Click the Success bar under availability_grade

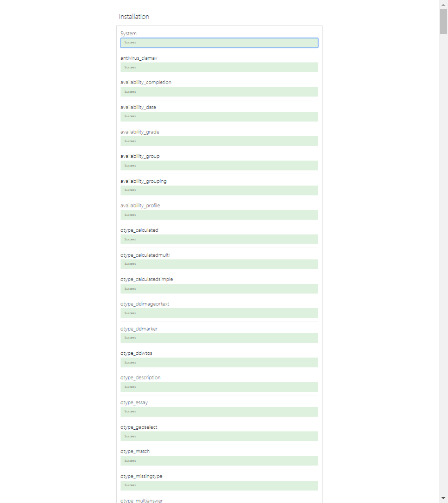point(219,141)
